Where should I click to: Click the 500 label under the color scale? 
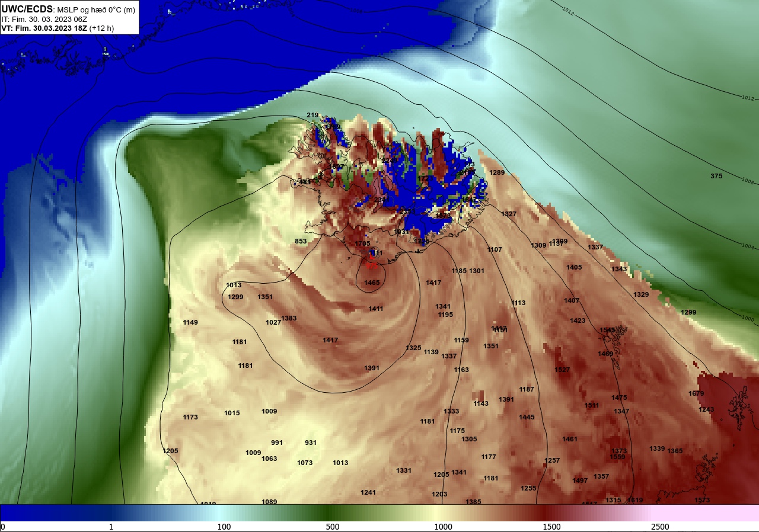point(332,527)
